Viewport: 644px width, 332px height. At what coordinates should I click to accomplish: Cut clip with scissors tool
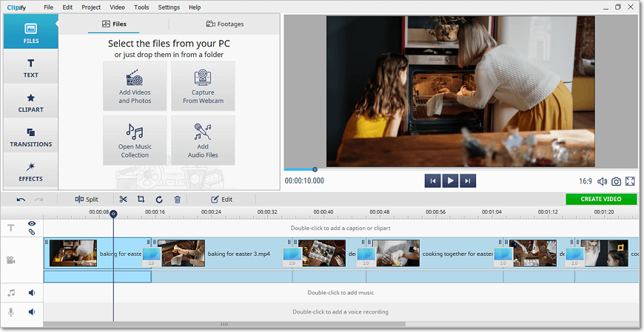point(123,200)
